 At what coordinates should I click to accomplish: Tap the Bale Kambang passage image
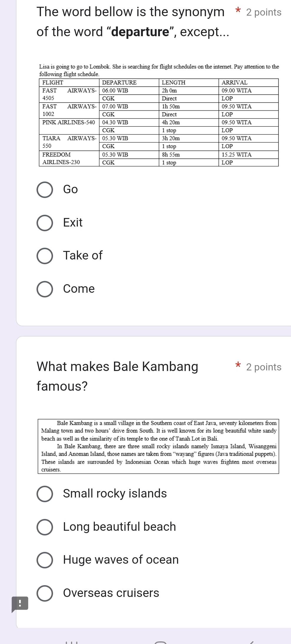158,446
